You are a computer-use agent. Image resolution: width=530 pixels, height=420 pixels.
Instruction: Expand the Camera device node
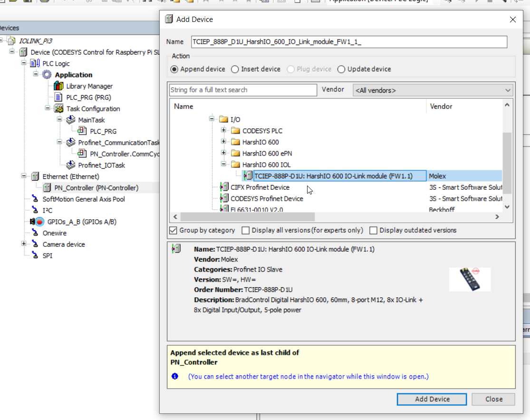pyautogui.click(x=24, y=244)
